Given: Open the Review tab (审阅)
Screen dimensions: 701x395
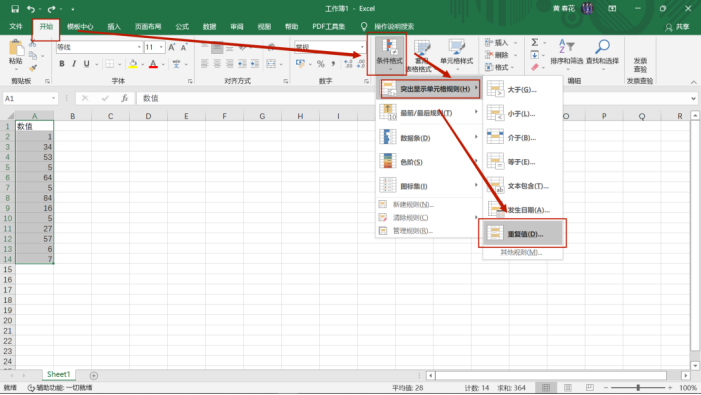Looking at the screenshot, I should click(x=237, y=27).
